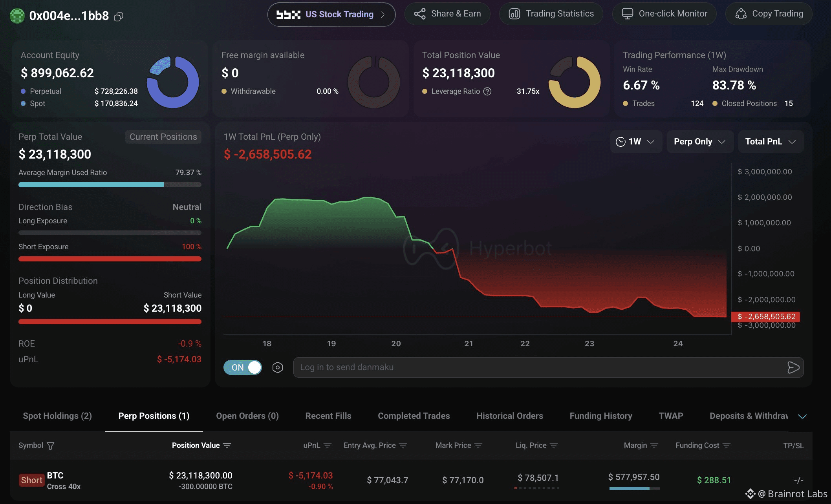831x504 pixels.
Task: View the Completed Trades tab
Action: pos(414,416)
